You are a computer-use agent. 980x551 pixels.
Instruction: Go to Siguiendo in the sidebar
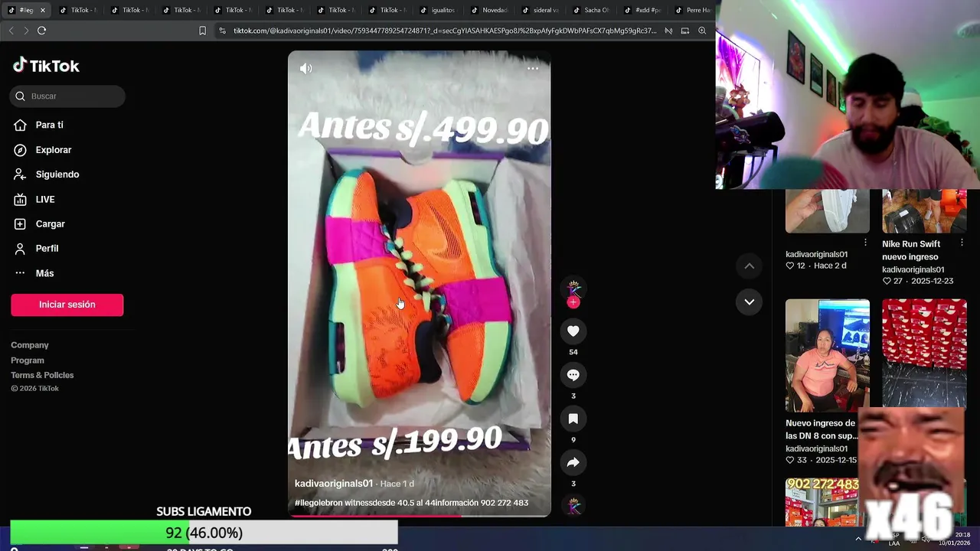coord(57,174)
